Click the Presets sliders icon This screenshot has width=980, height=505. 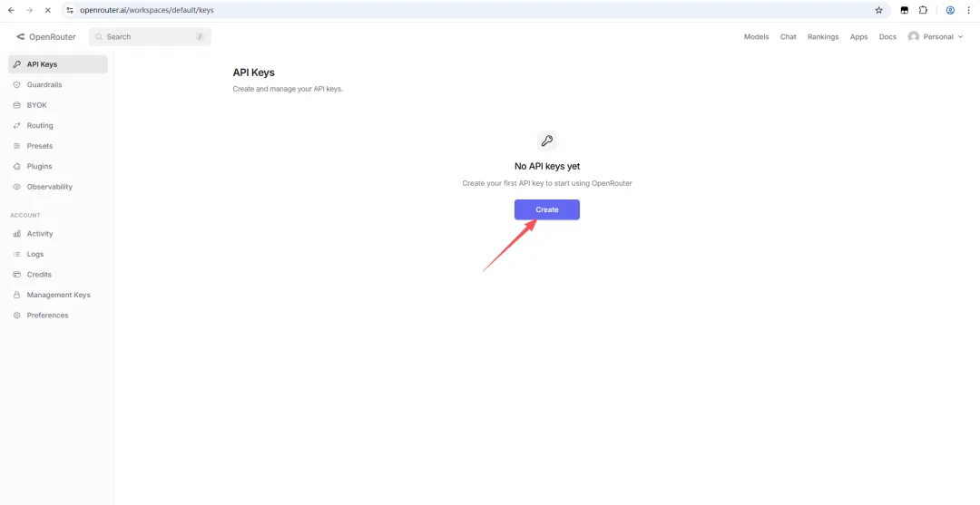(x=17, y=146)
